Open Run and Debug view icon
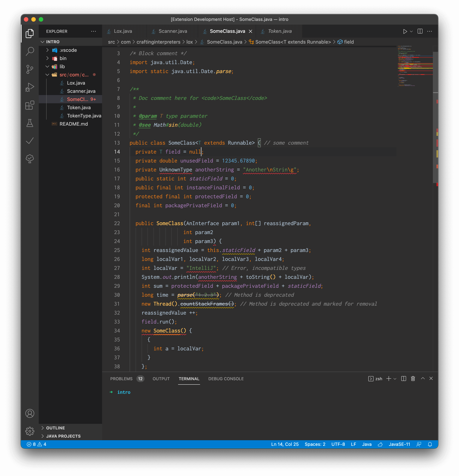This screenshot has width=459, height=476. coord(30,87)
